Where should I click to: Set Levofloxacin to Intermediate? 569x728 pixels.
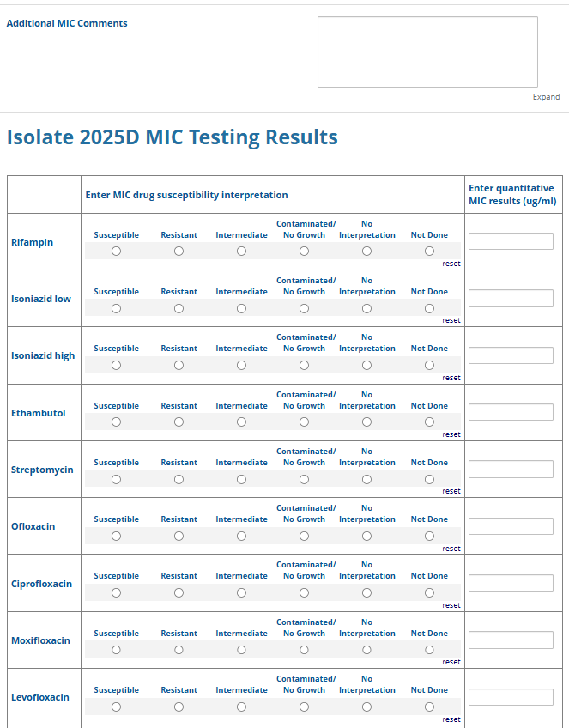[x=241, y=707]
